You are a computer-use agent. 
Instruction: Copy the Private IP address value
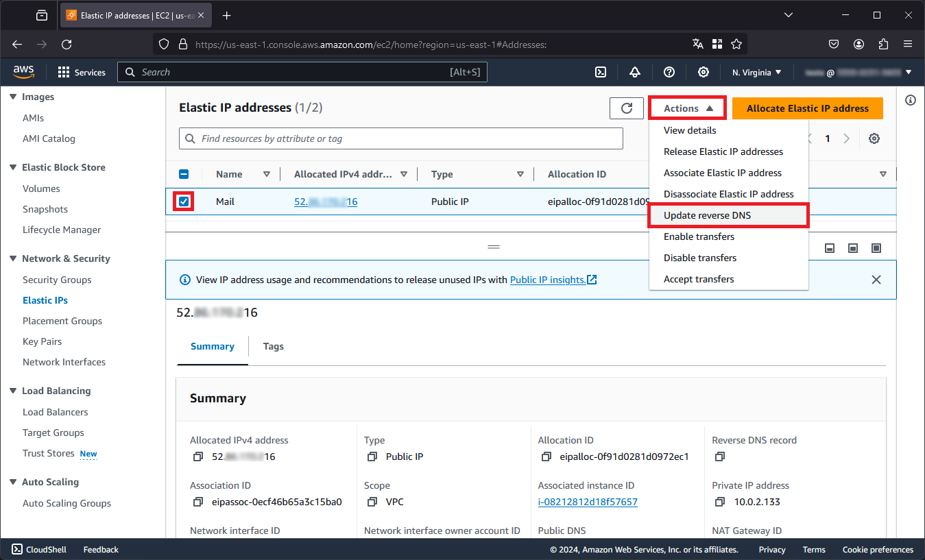point(721,502)
